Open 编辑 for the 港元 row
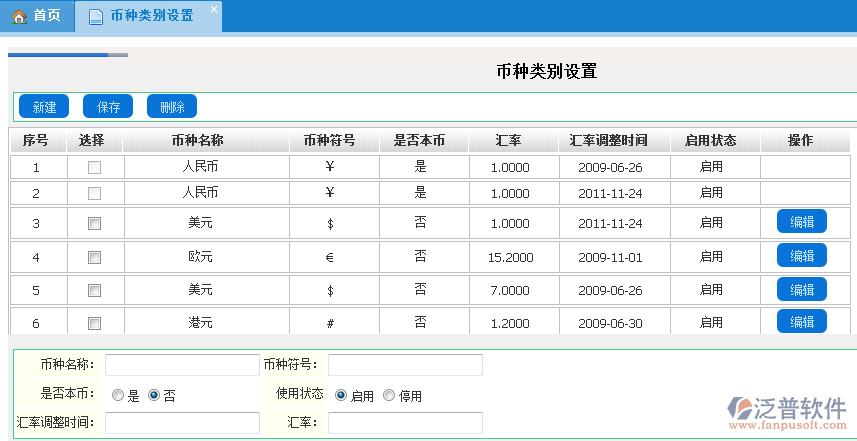The width and height of the screenshot is (857, 441). coord(801,322)
